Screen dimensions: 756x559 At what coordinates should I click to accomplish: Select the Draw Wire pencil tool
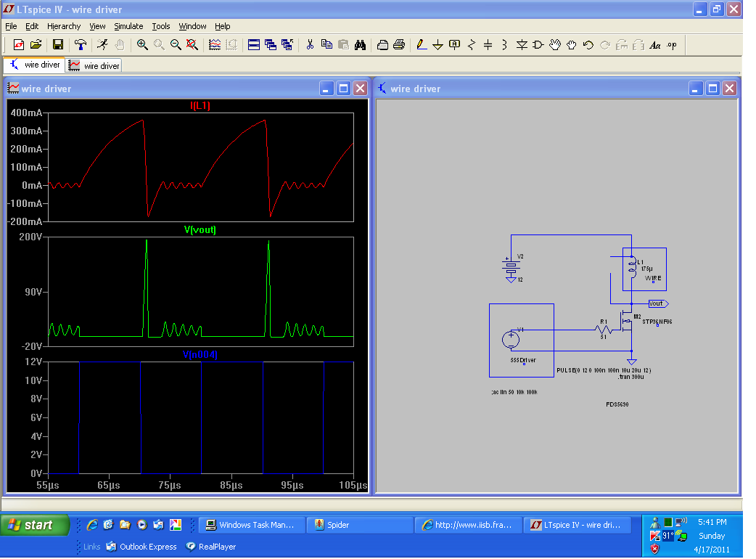pos(422,45)
